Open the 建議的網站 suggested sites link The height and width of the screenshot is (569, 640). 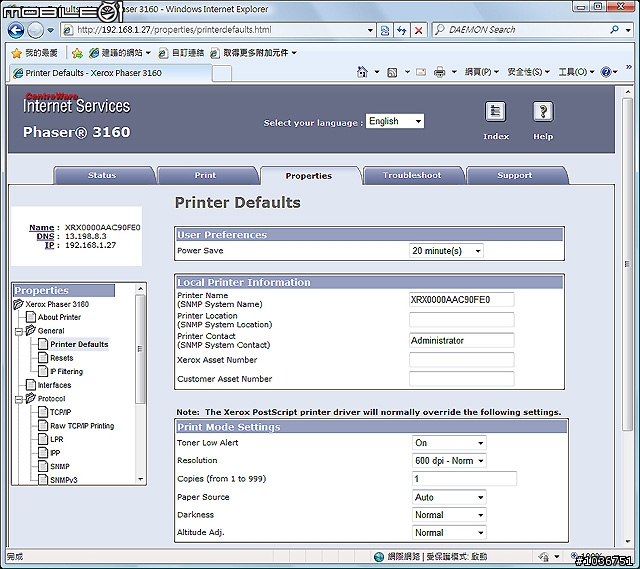[120, 53]
